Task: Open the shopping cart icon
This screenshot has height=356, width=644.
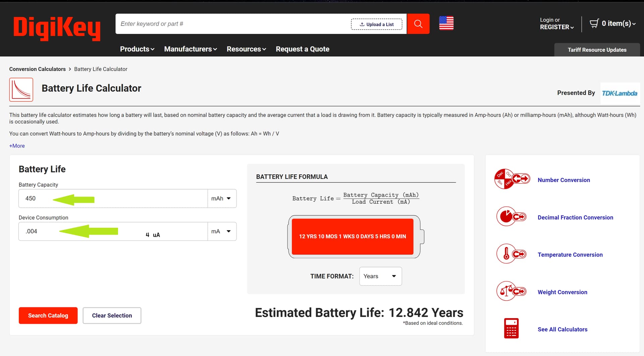Action: coord(594,23)
